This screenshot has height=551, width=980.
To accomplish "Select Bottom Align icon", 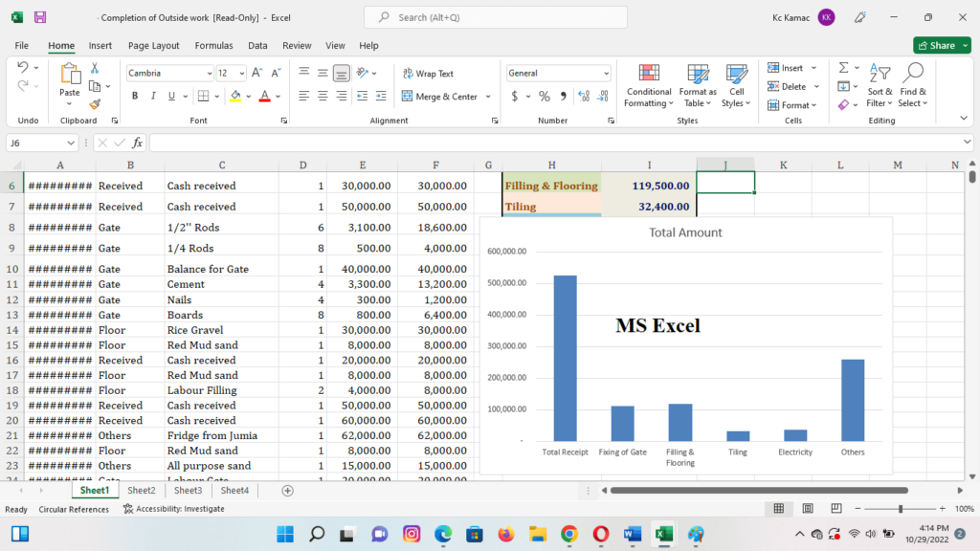I will pos(342,73).
